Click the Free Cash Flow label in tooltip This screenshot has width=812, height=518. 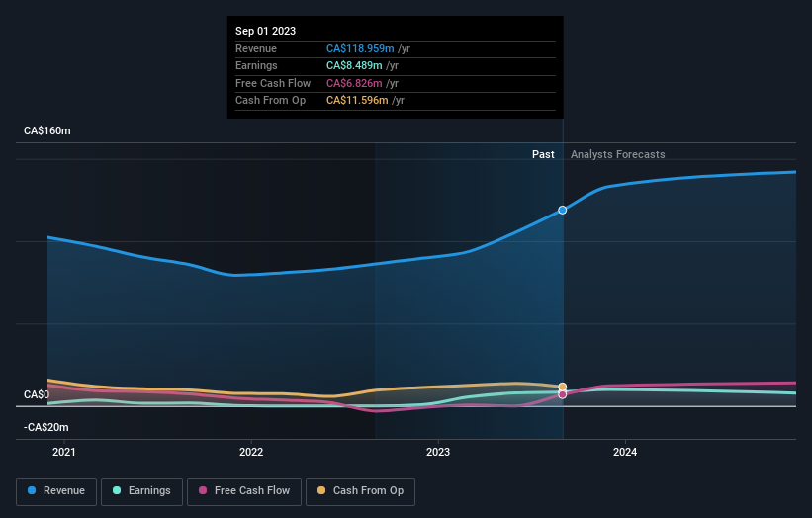pos(273,83)
